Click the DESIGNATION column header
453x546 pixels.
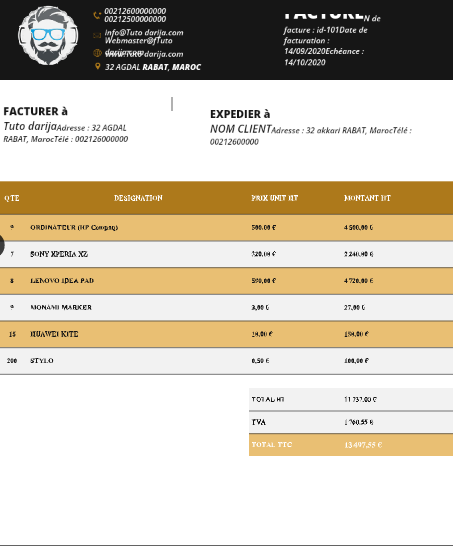[138, 198]
